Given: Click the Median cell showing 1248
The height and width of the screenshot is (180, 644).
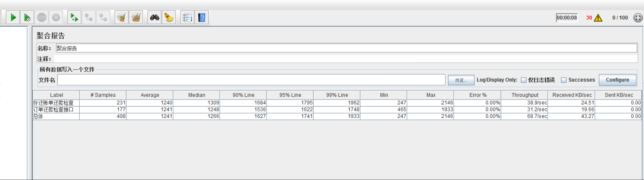Looking at the screenshot, I should pyautogui.click(x=196, y=109).
